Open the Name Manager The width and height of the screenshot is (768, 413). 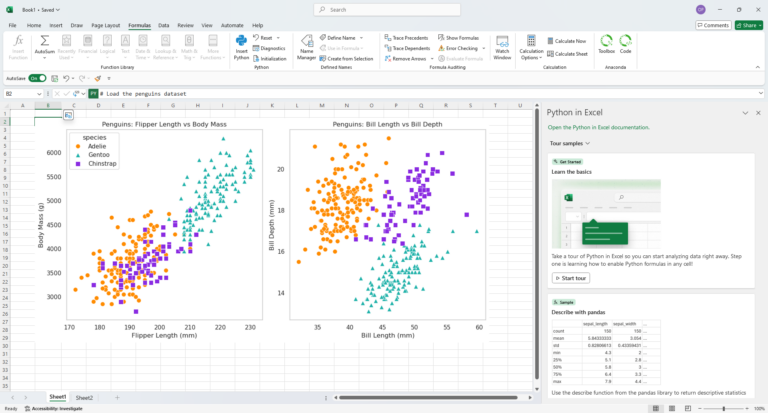click(x=307, y=46)
